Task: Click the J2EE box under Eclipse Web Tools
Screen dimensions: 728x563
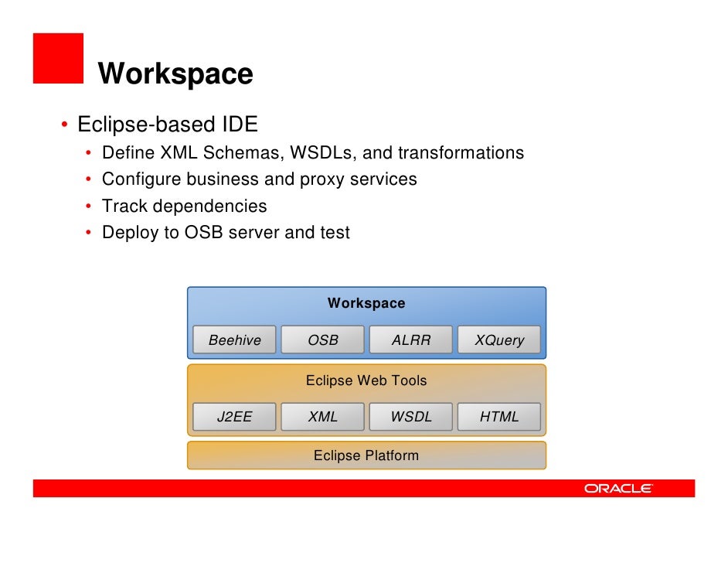Action: [x=234, y=417]
